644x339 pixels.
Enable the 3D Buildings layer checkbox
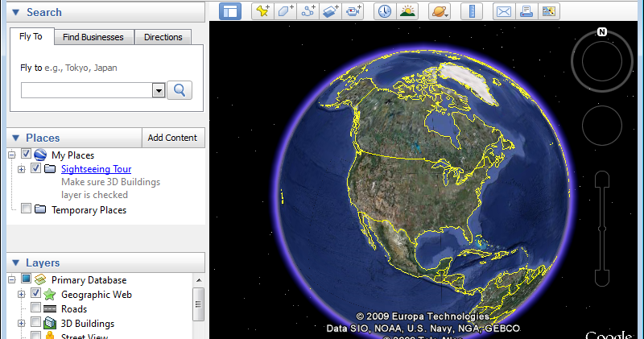click(x=35, y=322)
